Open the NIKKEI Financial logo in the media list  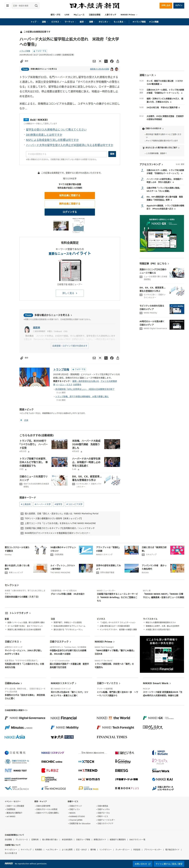point(64,718)
